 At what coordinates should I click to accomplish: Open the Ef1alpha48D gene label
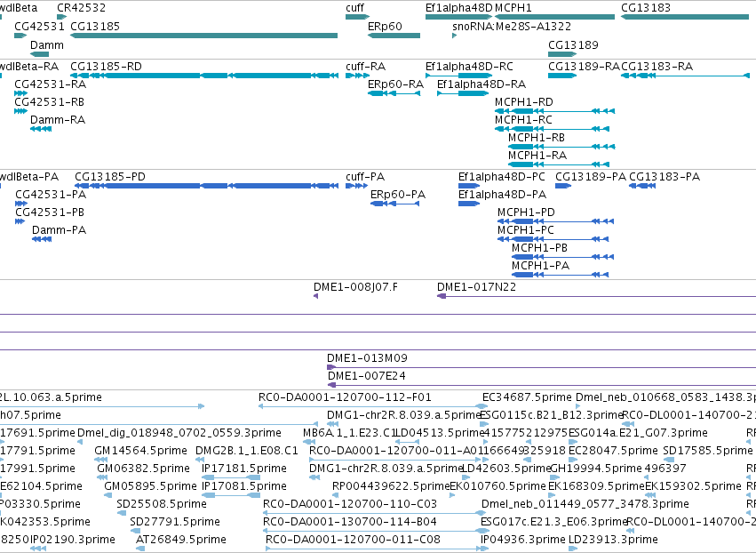[459, 8]
